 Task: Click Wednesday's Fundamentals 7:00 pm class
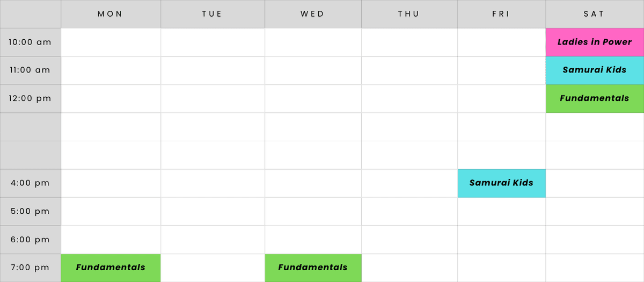pos(313,267)
